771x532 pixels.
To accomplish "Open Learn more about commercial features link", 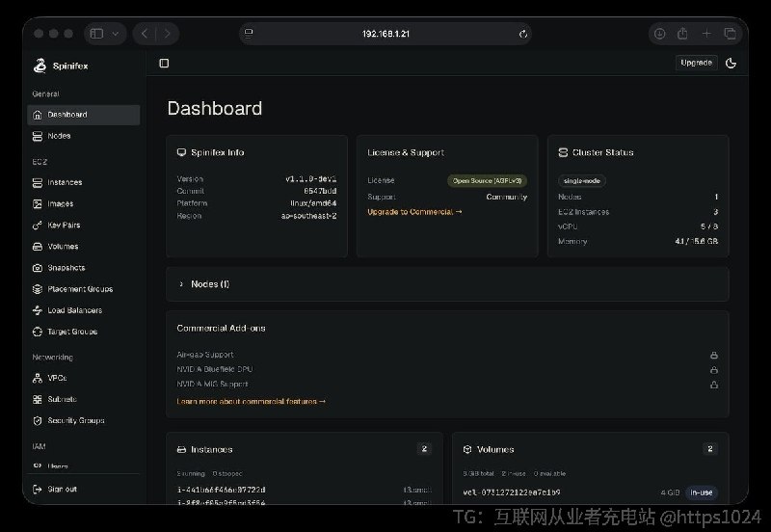I will pos(251,402).
